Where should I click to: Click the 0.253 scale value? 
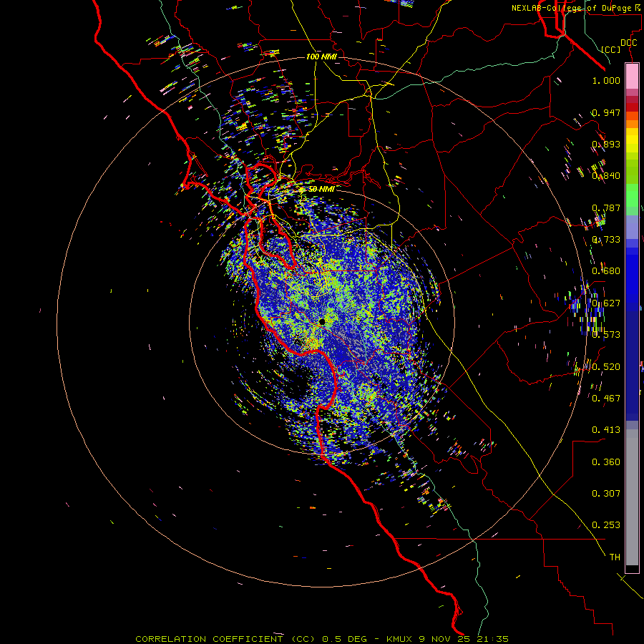coord(606,525)
